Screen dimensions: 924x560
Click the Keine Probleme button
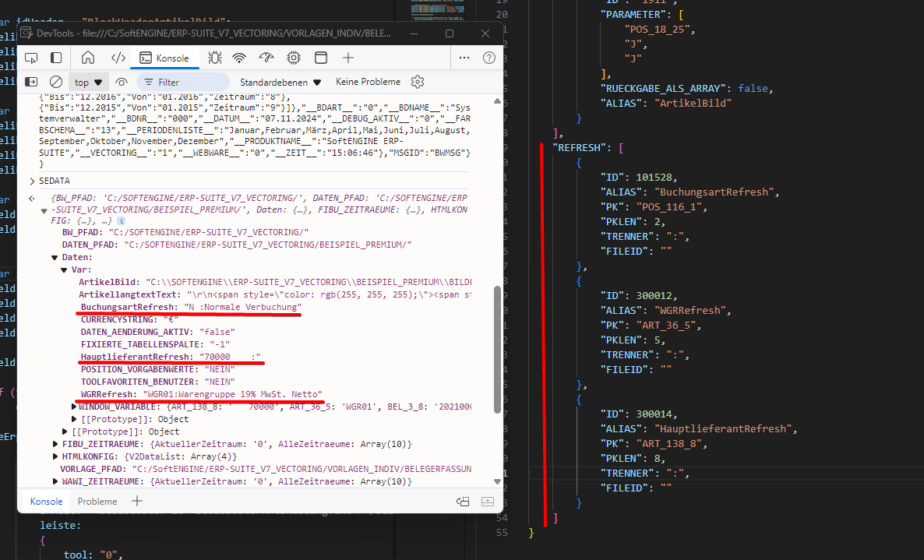368,82
